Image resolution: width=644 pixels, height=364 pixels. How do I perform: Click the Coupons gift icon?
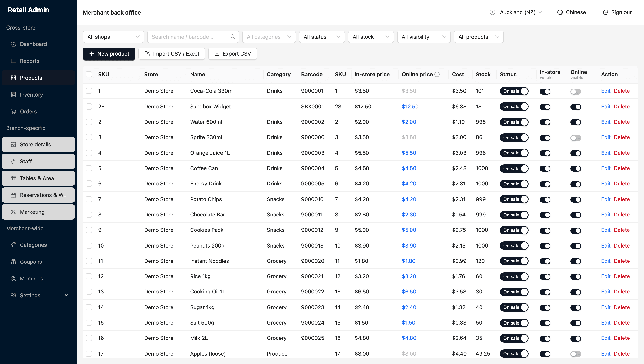pyautogui.click(x=13, y=262)
